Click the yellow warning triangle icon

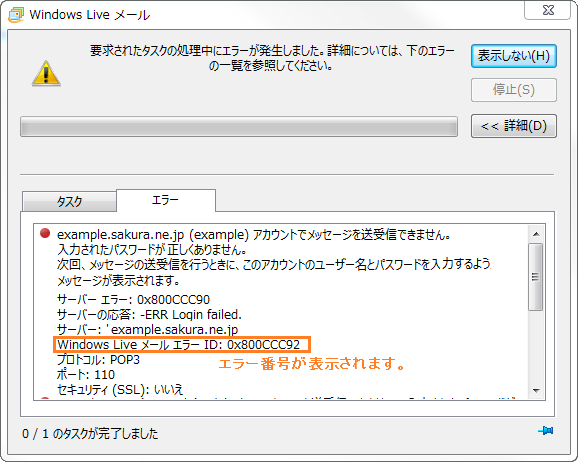click(46, 73)
